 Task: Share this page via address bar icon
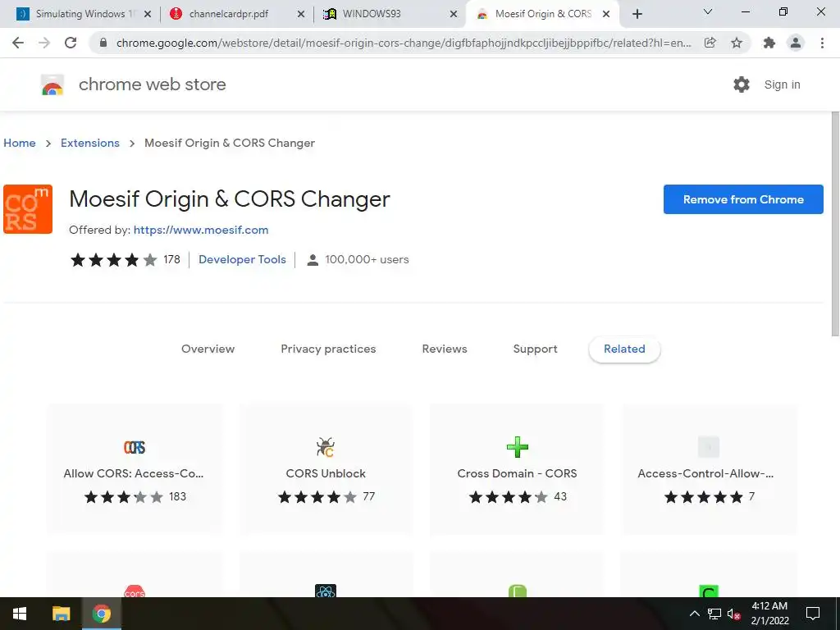(710, 43)
